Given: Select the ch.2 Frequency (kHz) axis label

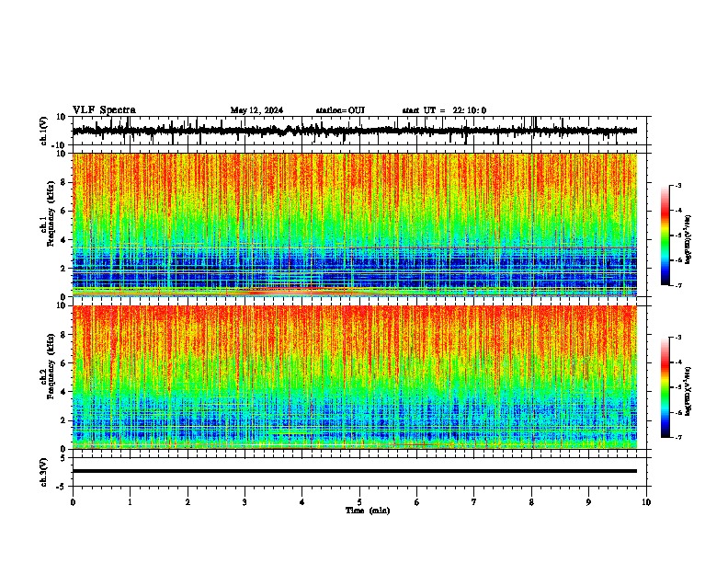Looking at the screenshot, I should pyautogui.click(x=51, y=368).
